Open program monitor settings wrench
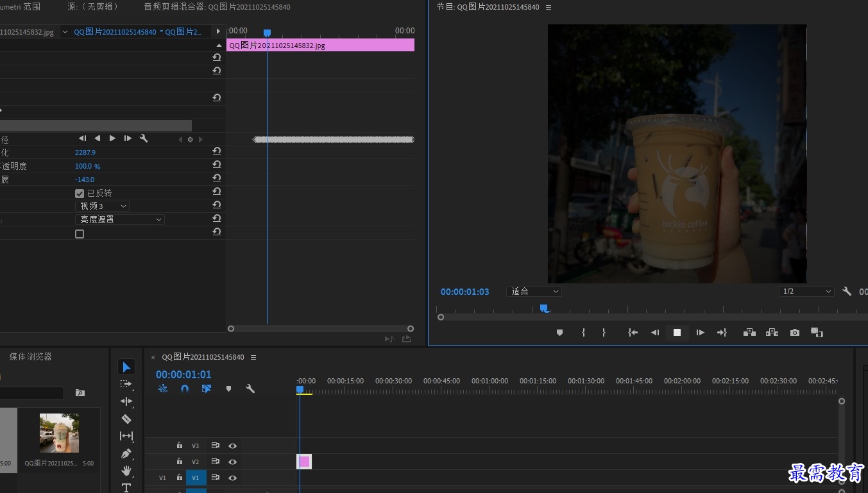This screenshot has height=493, width=868. pyautogui.click(x=847, y=291)
